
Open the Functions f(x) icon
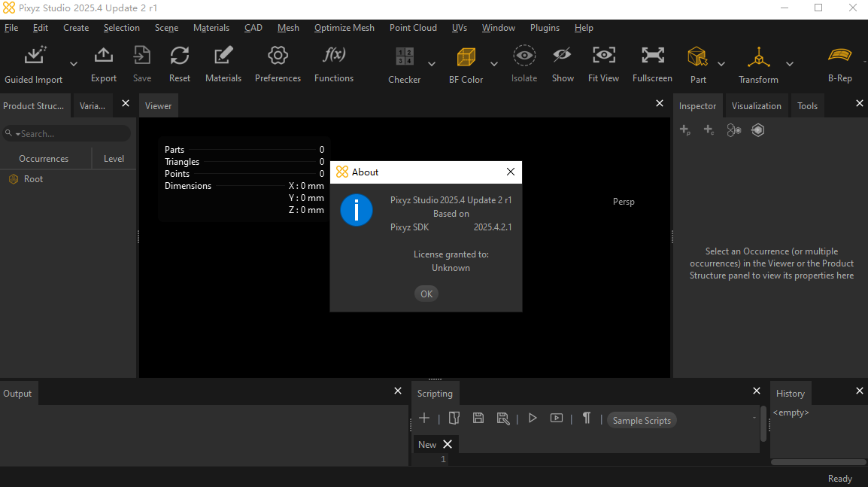point(334,55)
